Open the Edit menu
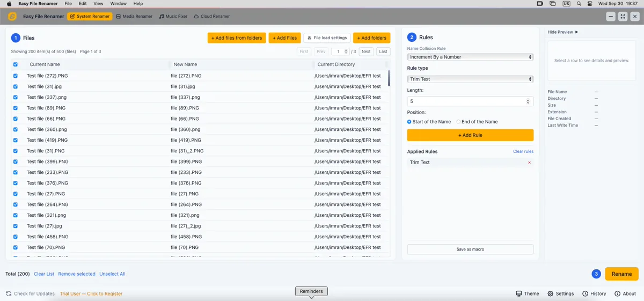The width and height of the screenshot is (644, 301). click(83, 4)
